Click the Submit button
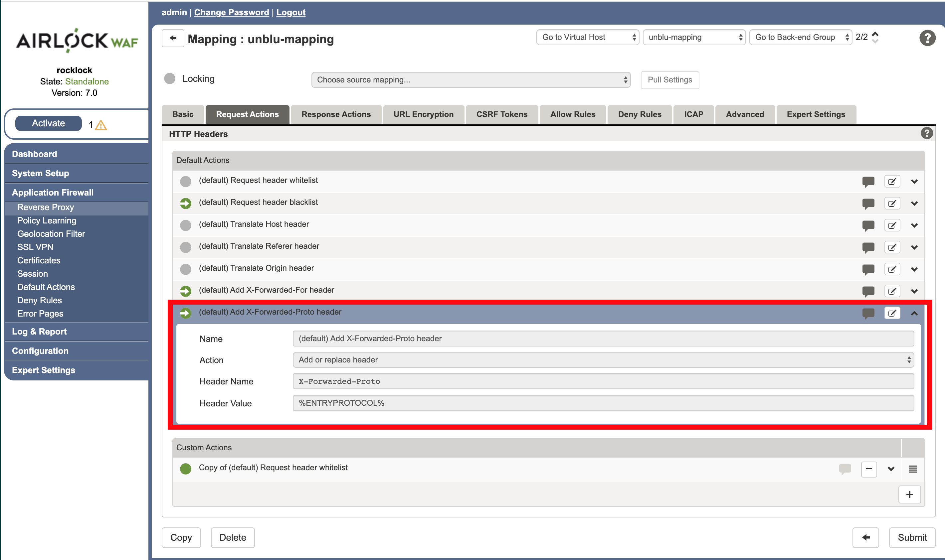 [912, 537]
